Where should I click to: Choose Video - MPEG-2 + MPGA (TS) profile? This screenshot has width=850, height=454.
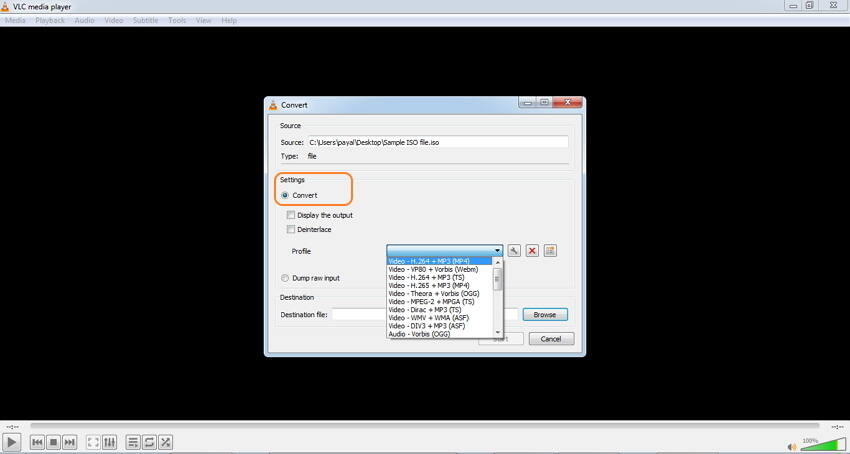440,302
